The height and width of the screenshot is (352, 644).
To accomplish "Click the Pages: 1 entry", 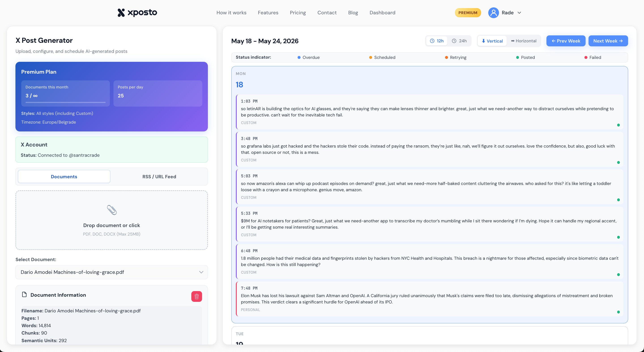I will click(30, 318).
